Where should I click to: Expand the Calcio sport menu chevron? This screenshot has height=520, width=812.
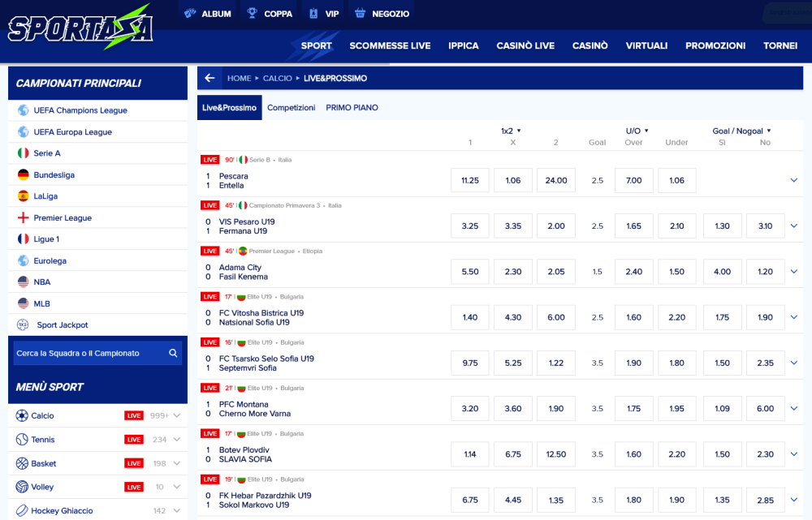click(x=177, y=415)
